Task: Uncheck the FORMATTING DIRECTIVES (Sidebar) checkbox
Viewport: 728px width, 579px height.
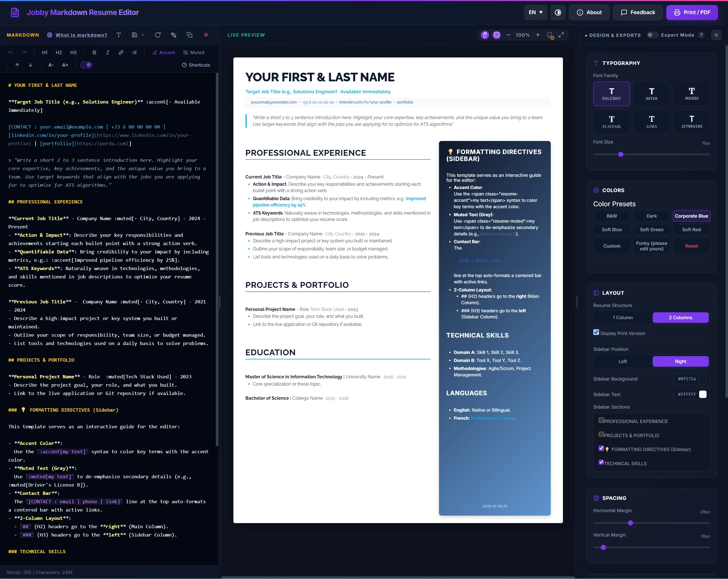Action: [x=601, y=449]
